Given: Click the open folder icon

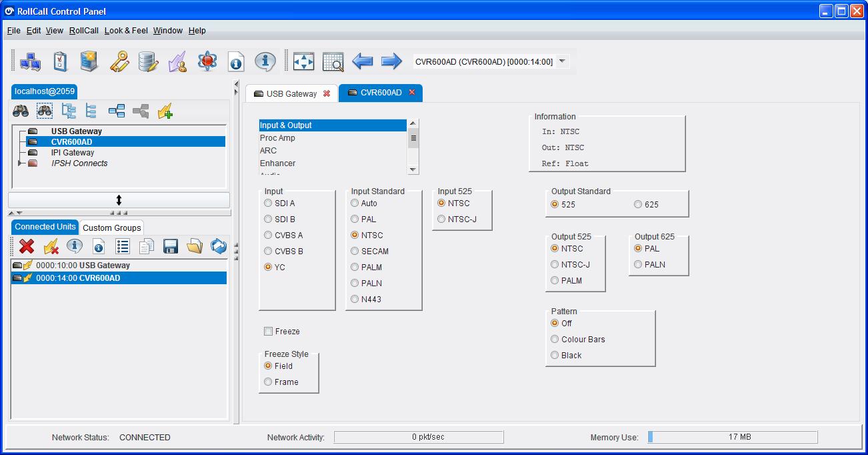Looking at the screenshot, I should coord(195,246).
